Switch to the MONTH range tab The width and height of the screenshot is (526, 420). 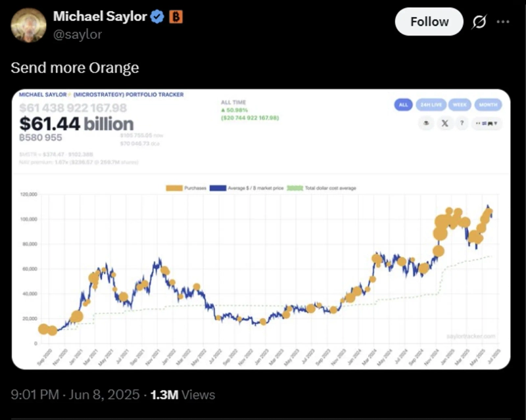click(489, 105)
